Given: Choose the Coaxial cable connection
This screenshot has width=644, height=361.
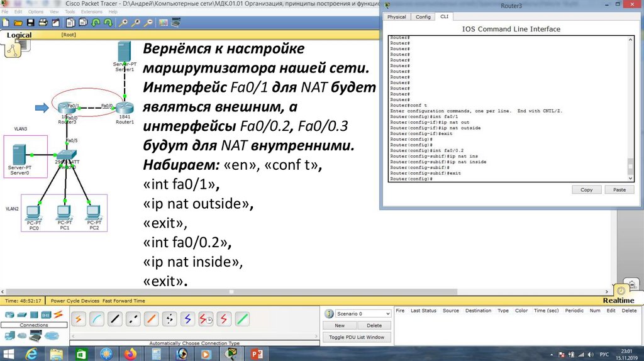Looking at the screenshot, I should (187, 319).
